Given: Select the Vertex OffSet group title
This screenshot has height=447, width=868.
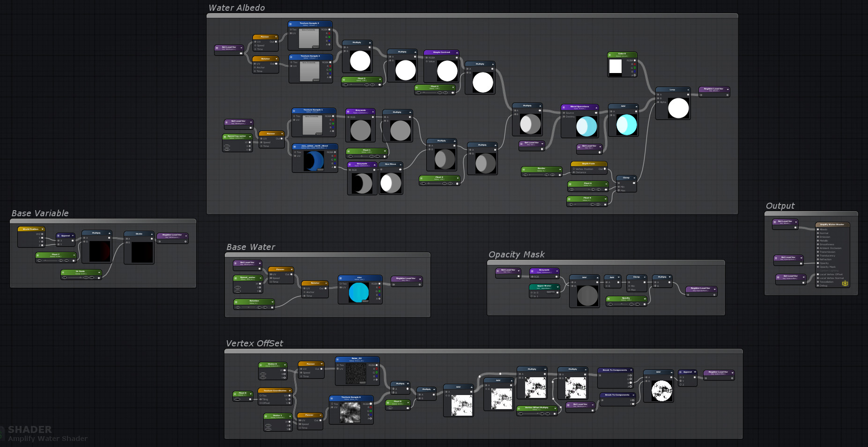Looking at the screenshot, I should click(254, 344).
